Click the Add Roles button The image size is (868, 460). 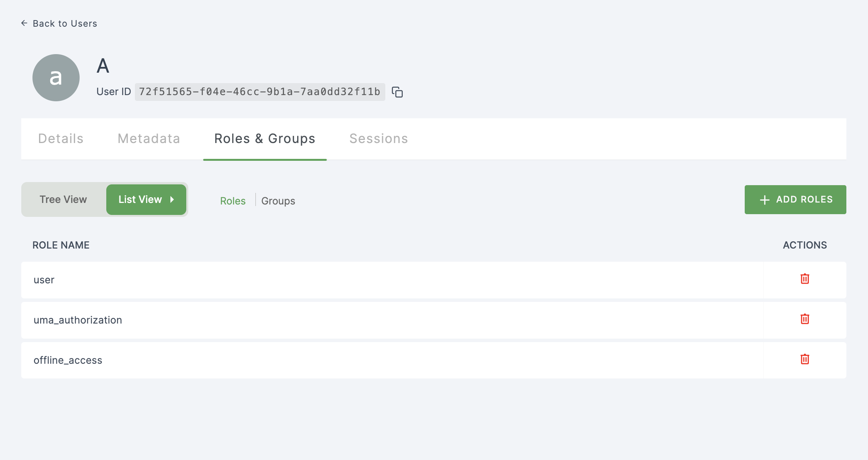coord(795,199)
